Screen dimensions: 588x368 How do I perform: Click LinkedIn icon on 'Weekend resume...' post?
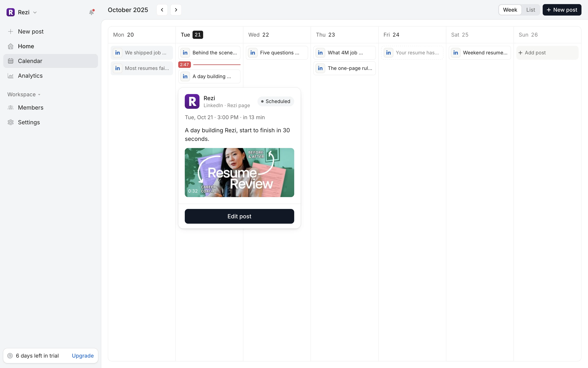[455, 53]
